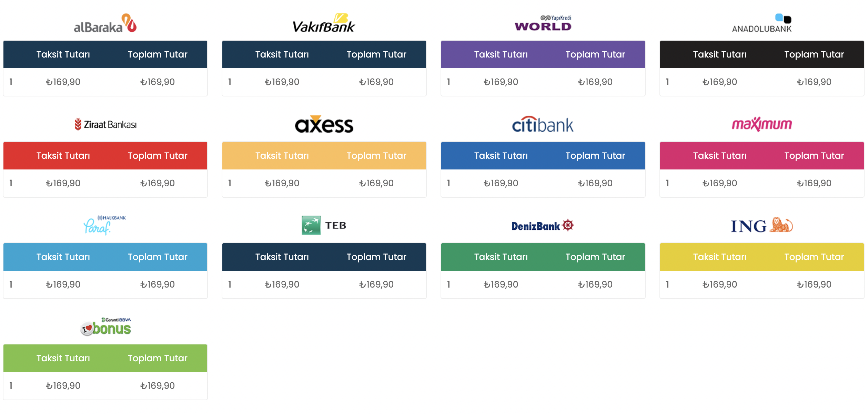Image resolution: width=868 pixels, height=414 pixels.
Task: Click the TEB bank logo
Action: pos(324,225)
